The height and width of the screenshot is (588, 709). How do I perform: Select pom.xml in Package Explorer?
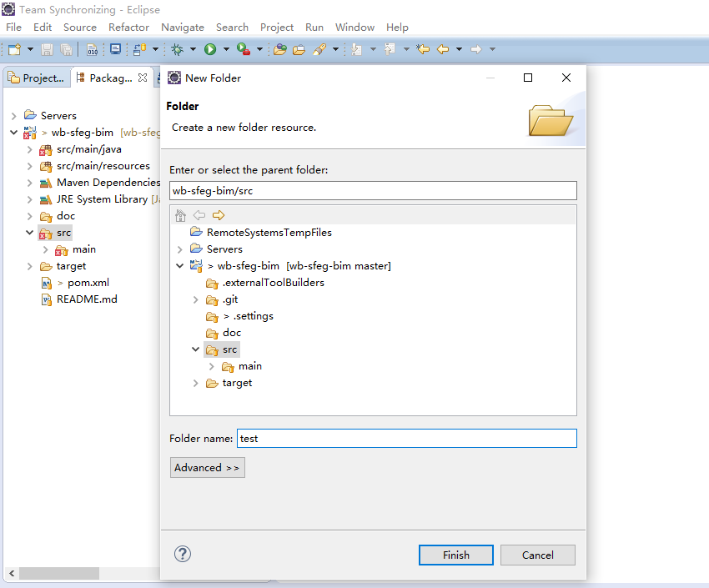point(88,283)
